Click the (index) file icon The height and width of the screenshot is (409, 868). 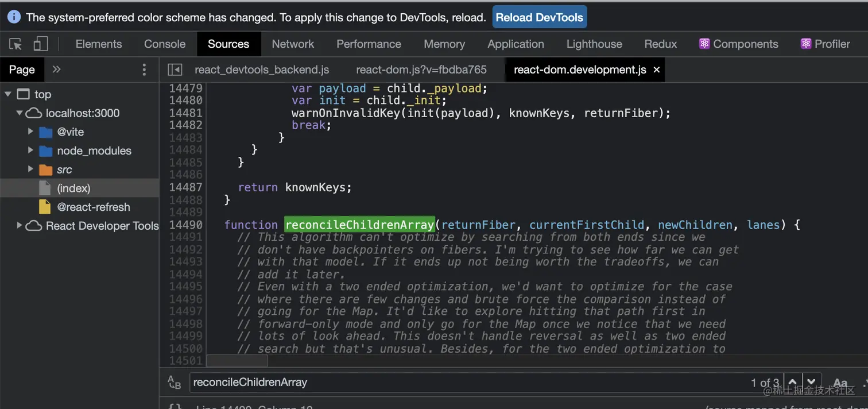pyautogui.click(x=45, y=188)
